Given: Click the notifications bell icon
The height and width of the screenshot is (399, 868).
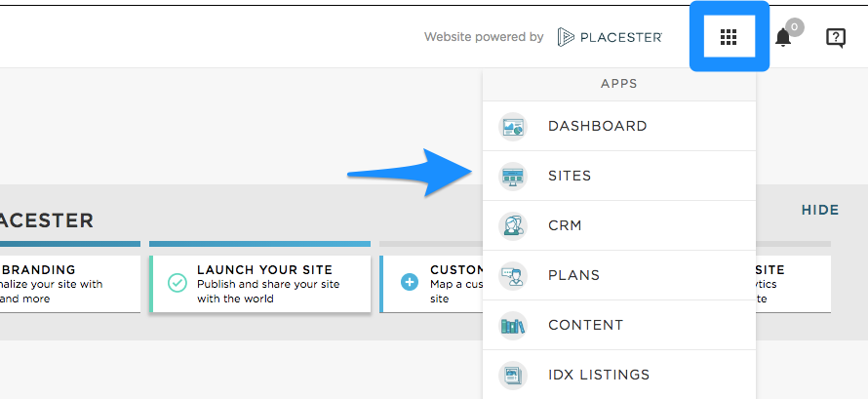Looking at the screenshot, I should pos(783,38).
